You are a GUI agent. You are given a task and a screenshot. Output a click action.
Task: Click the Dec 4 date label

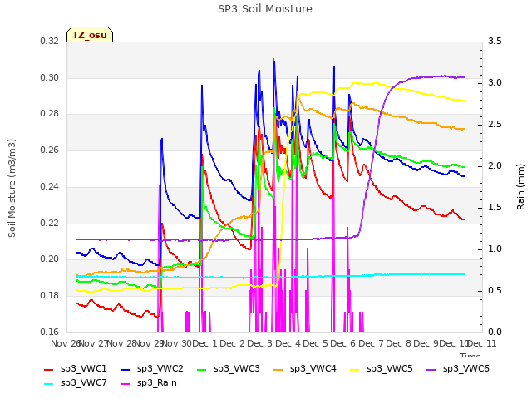pos(288,343)
